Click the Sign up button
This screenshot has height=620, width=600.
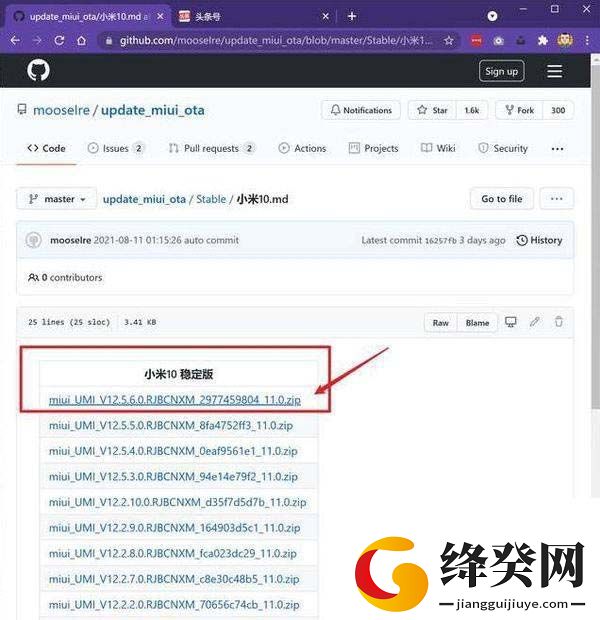(x=502, y=71)
